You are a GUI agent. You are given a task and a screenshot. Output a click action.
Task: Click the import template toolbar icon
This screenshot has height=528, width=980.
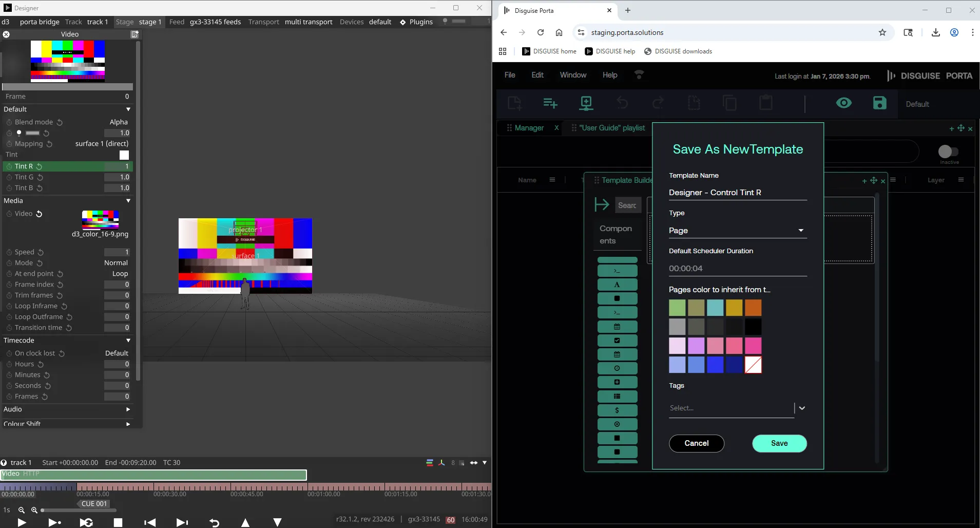click(x=586, y=103)
